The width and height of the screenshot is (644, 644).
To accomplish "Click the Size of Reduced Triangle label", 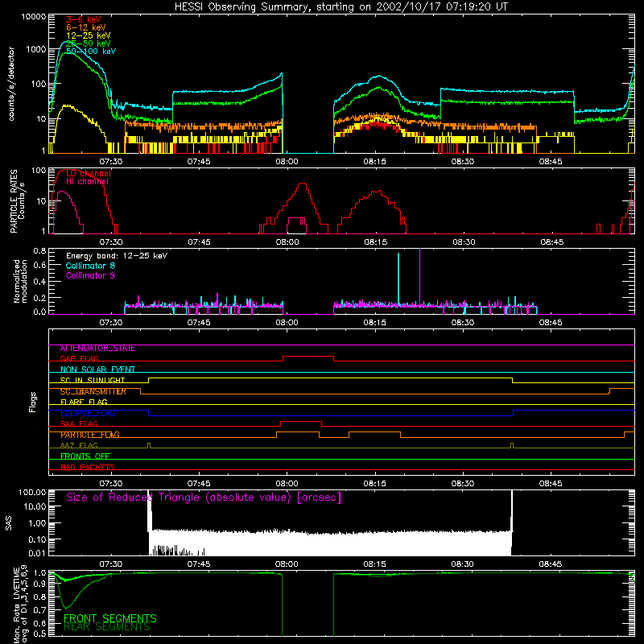I will coord(204,497).
